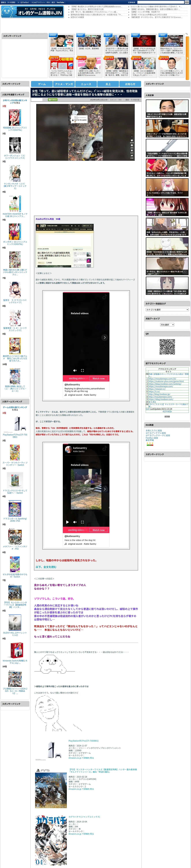Click the オレ的ゲーム速報@JIN site logo
Viewport: 191px width, 868px height.
(x=32, y=12)
